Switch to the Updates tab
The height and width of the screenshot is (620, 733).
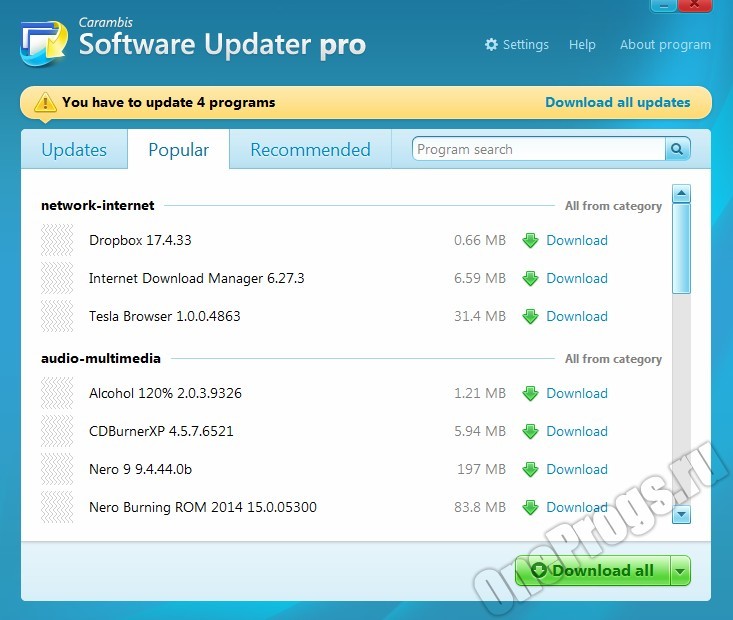point(74,150)
